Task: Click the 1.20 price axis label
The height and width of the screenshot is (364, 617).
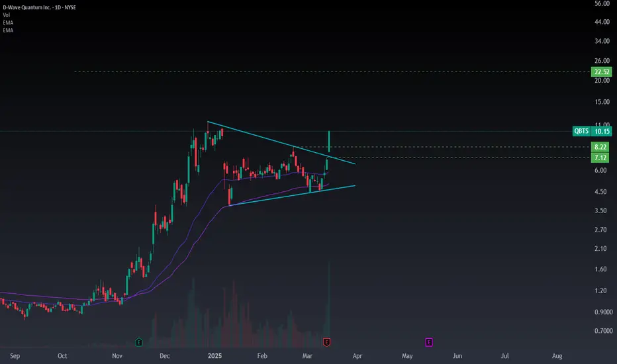Action: pyautogui.click(x=600, y=291)
